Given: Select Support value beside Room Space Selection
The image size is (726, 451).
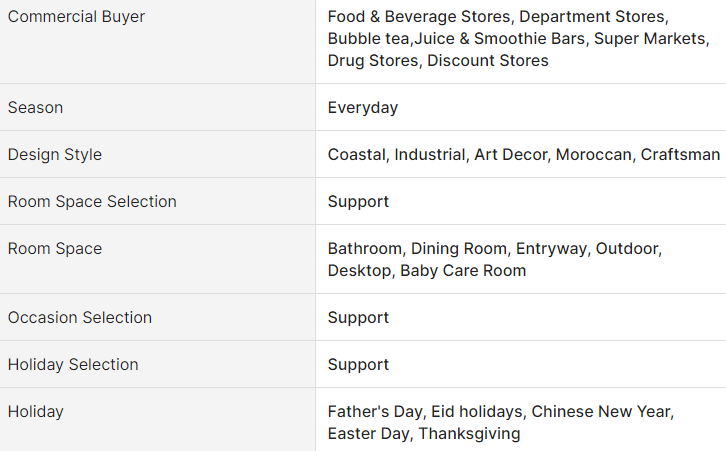Looking at the screenshot, I should pyautogui.click(x=358, y=201).
